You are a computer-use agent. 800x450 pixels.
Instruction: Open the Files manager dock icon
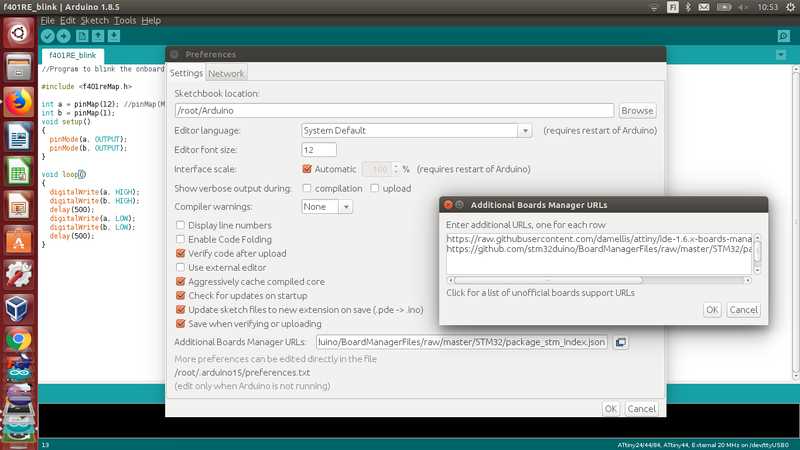click(x=18, y=67)
